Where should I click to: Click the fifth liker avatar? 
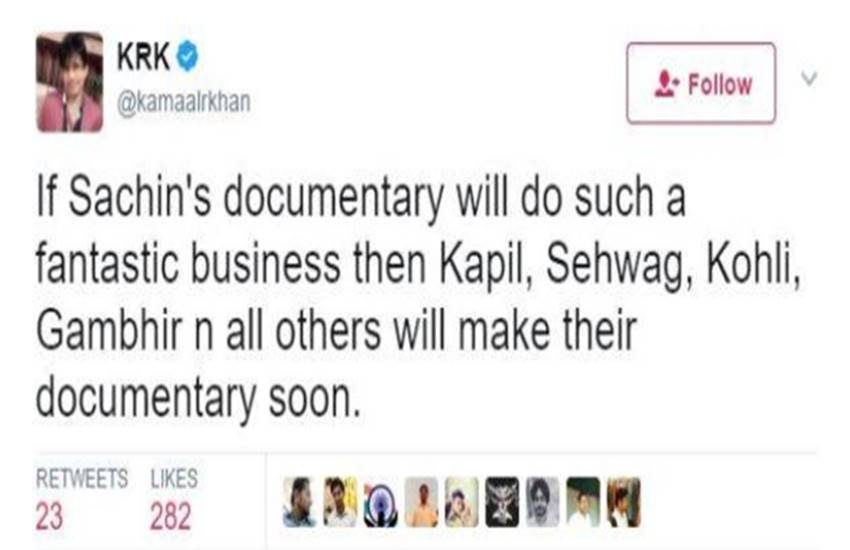tap(462, 502)
